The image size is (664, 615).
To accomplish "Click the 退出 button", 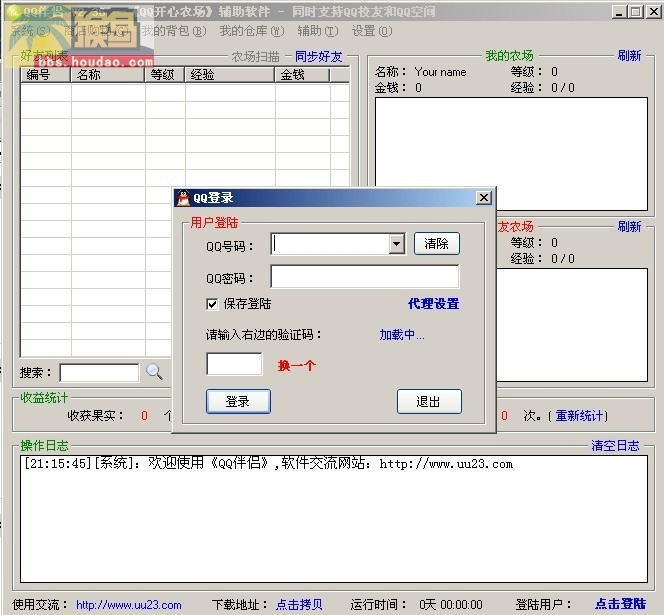I will coord(429,401).
